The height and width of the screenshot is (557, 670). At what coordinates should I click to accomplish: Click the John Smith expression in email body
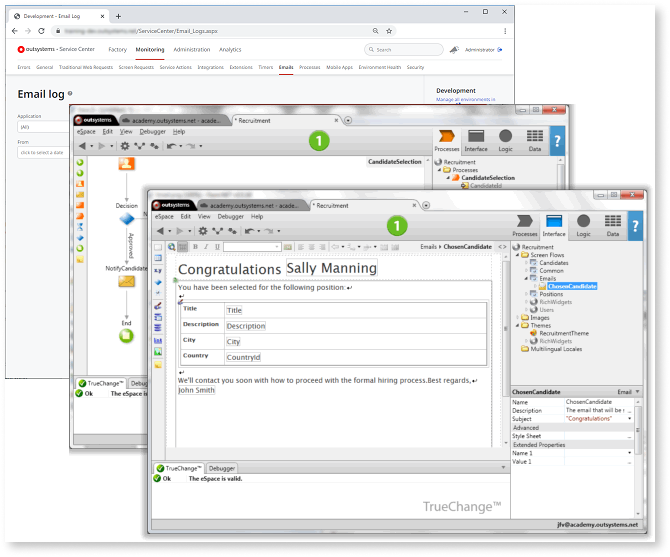point(196,390)
